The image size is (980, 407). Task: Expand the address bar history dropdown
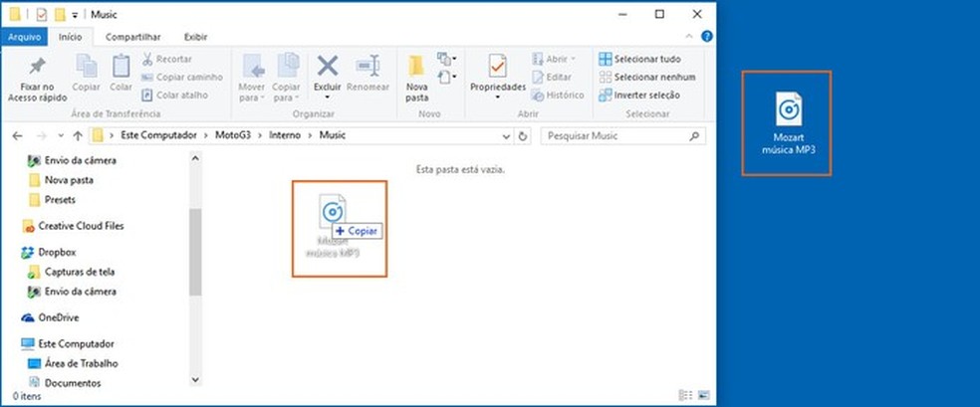click(x=506, y=136)
